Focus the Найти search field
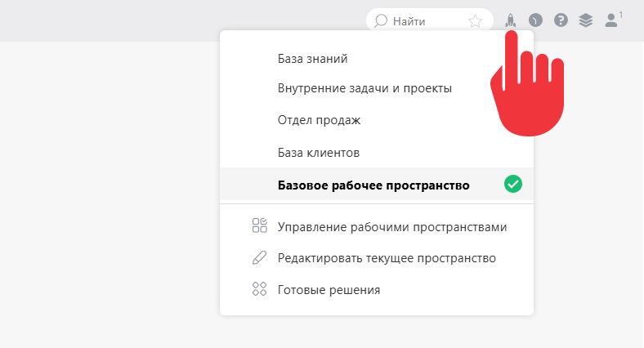644x348 pixels. [430, 21]
